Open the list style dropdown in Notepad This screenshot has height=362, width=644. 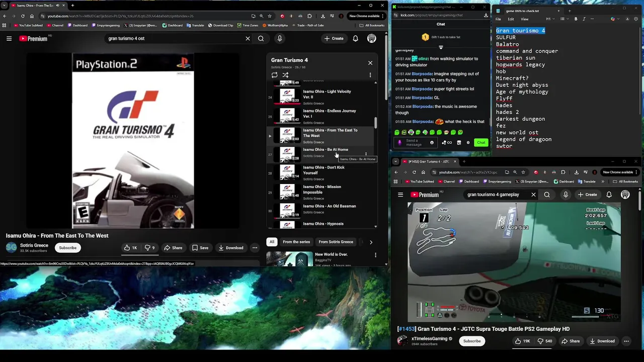564,19
